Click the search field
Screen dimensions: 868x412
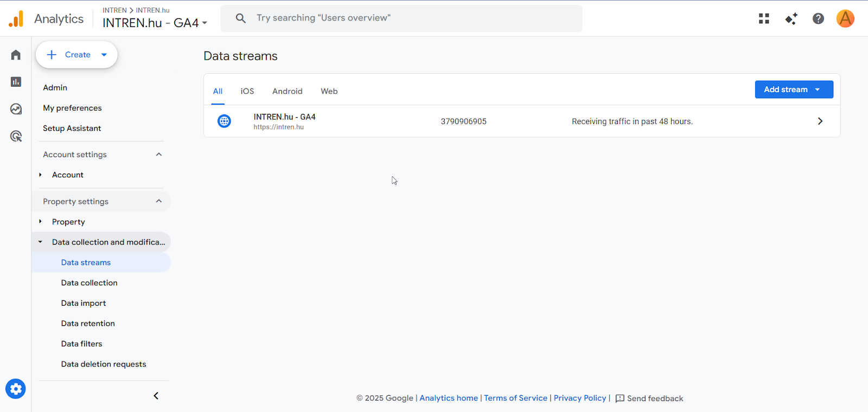[x=401, y=18]
